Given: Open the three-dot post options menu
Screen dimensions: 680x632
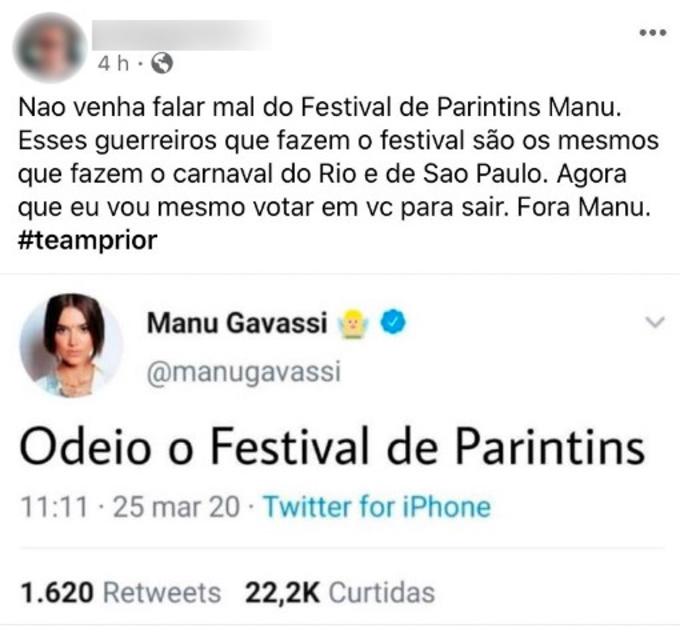Looking at the screenshot, I should click(x=652, y=33).
